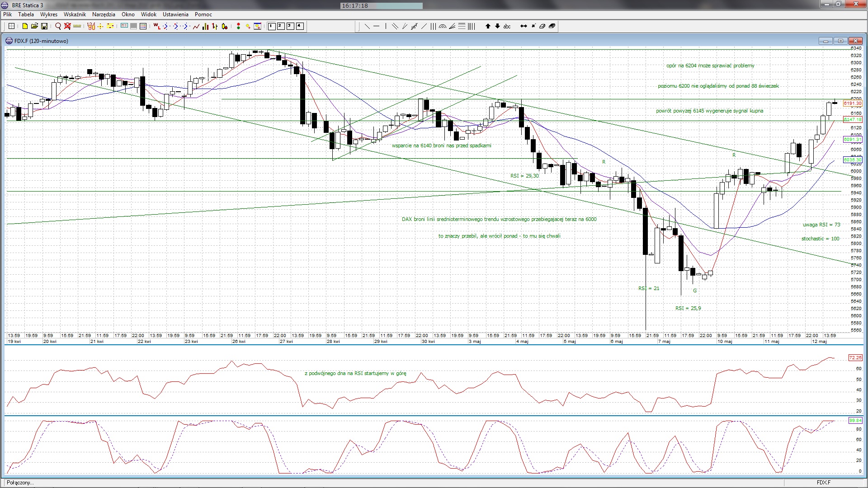This screenshot has height=488, width=868.
Task: Click the eraser icon in drawing toolbar
Action: tap(542, 26)
